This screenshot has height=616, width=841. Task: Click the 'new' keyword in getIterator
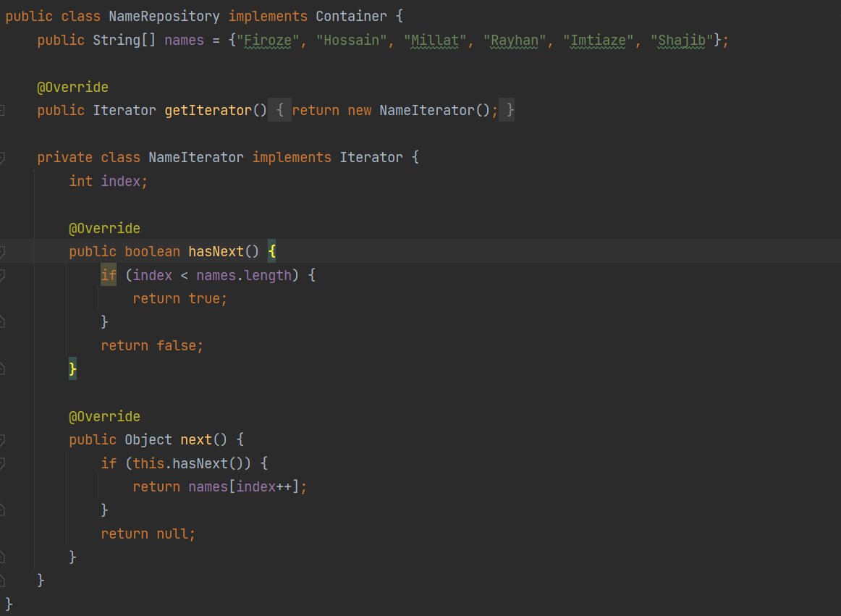point(360,111)
